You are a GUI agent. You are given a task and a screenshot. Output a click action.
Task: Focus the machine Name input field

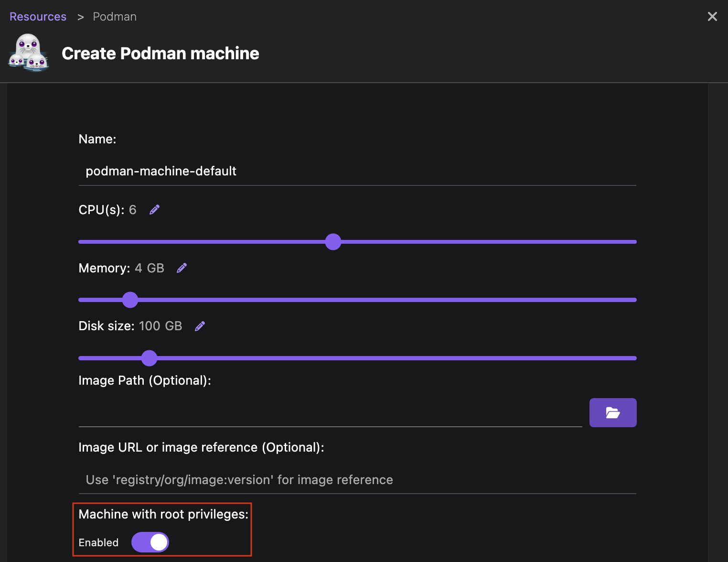click(x=357, y=171)
